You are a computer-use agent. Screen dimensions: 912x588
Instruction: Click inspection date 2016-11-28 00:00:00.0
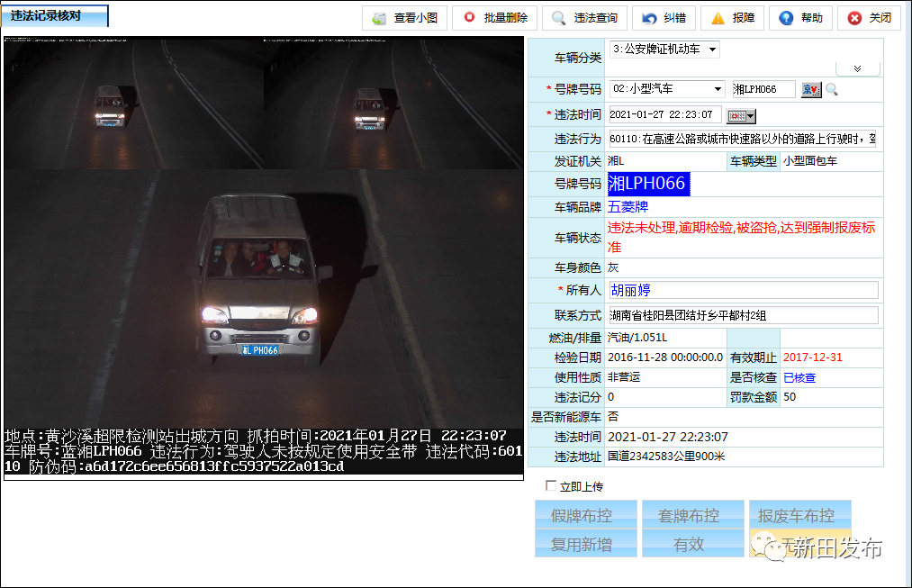coord(665,357)
